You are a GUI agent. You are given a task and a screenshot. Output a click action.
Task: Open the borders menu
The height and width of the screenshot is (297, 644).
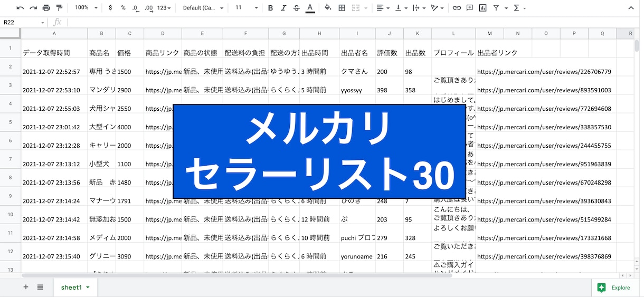coord(342,8)
